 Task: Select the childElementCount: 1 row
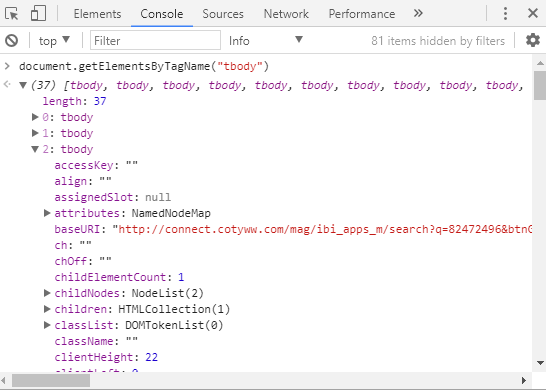click(119, 277)
